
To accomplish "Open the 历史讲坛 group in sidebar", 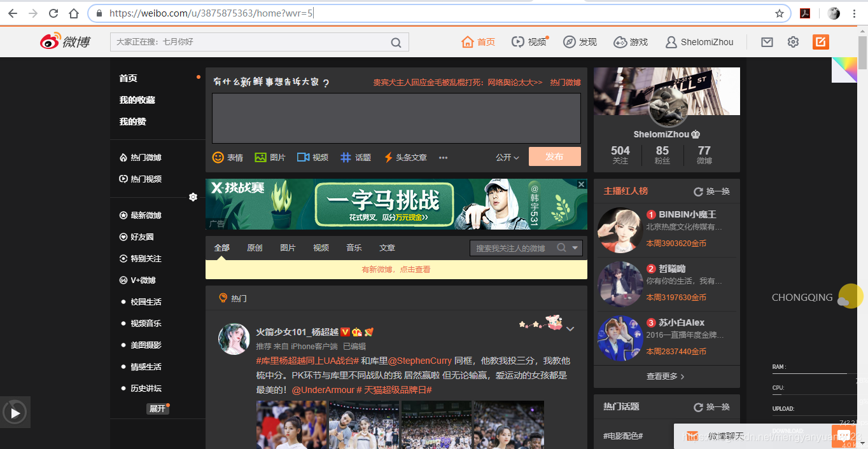I will 146,389.
